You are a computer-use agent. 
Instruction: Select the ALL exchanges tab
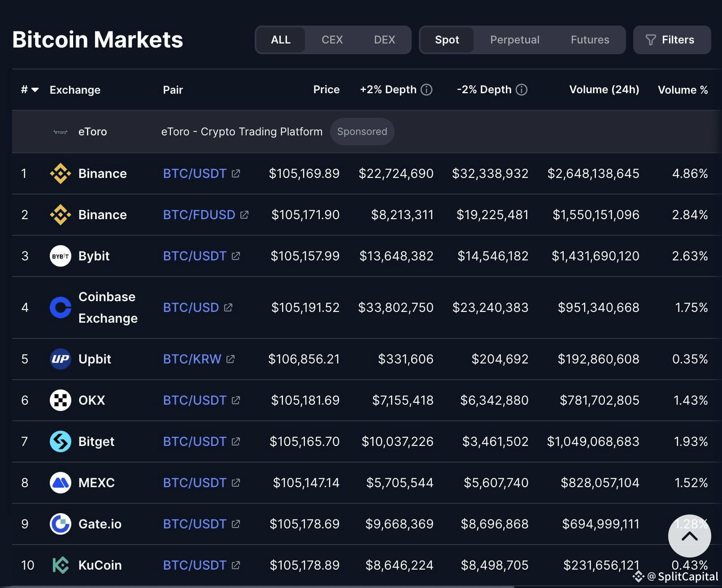pyautogui.click(x=281, y=40)
